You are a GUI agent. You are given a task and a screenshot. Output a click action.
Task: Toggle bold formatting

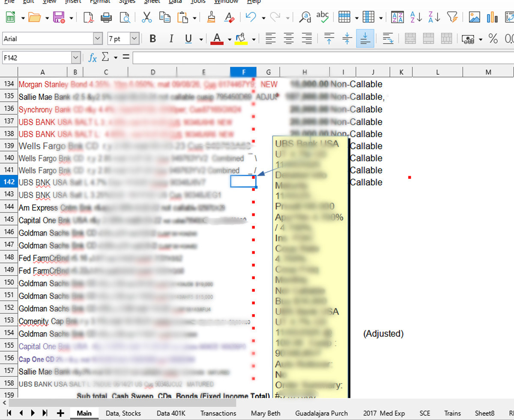(x=152, y=39)
